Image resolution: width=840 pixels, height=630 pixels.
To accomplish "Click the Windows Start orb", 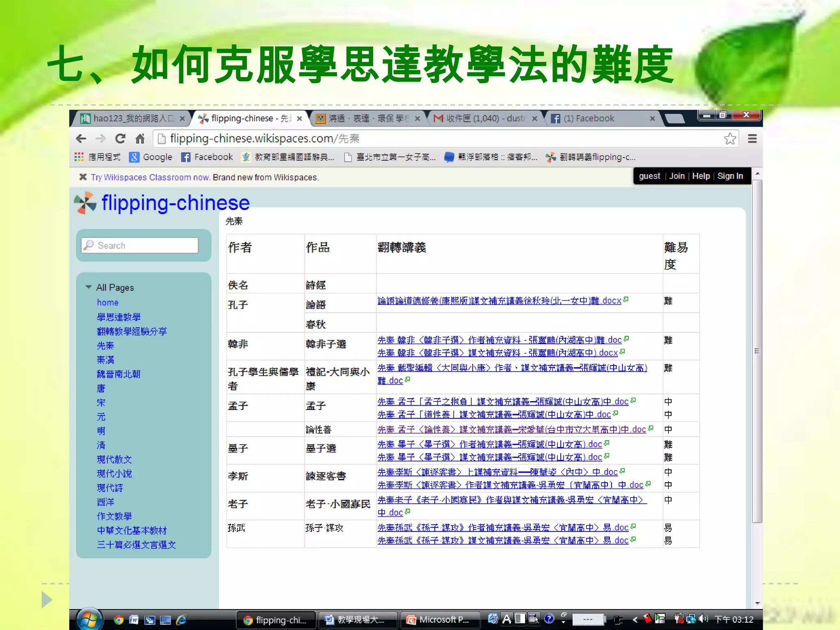I will pyautogui.click(x=89, y=619).
